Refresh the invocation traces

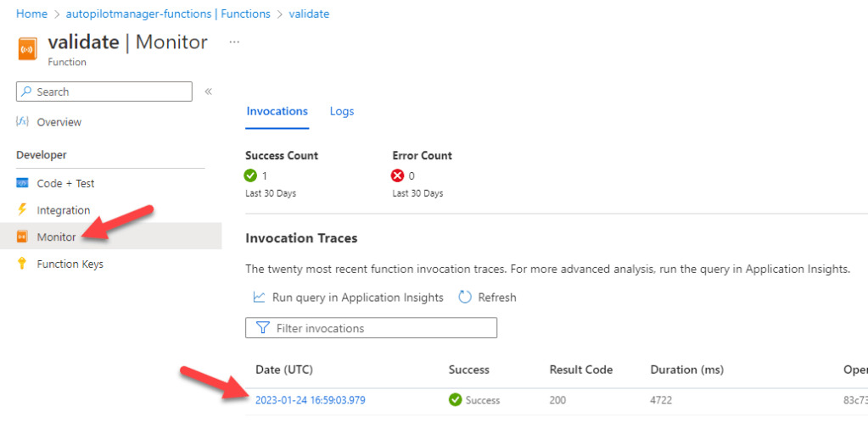(497, 298)
